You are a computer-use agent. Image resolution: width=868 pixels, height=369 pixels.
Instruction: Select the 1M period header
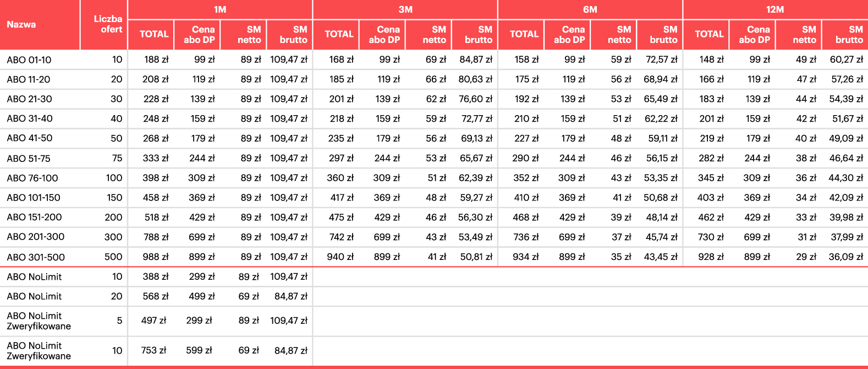point(220,9)
